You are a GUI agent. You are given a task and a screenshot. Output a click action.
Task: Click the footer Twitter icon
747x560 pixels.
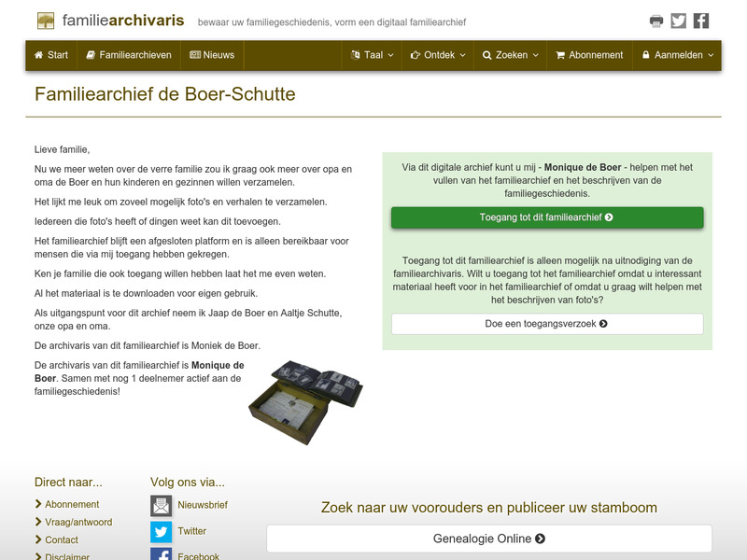coord(161,532)
